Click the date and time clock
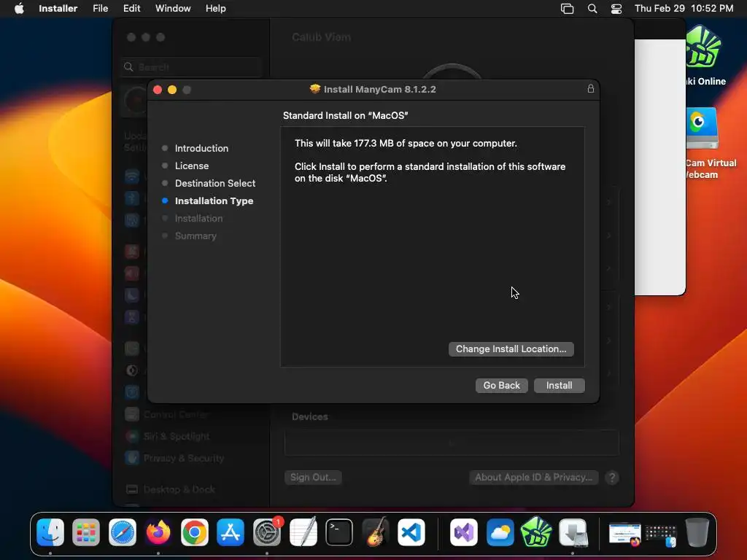 [x=684, y=9]
